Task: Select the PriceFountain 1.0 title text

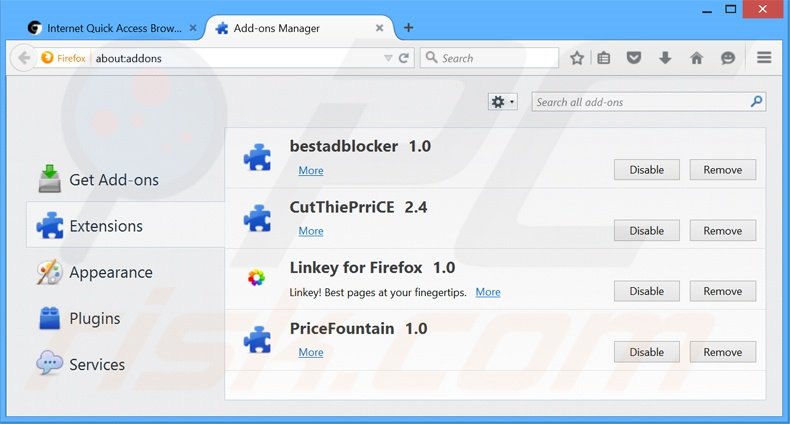Action: point(358,328)
